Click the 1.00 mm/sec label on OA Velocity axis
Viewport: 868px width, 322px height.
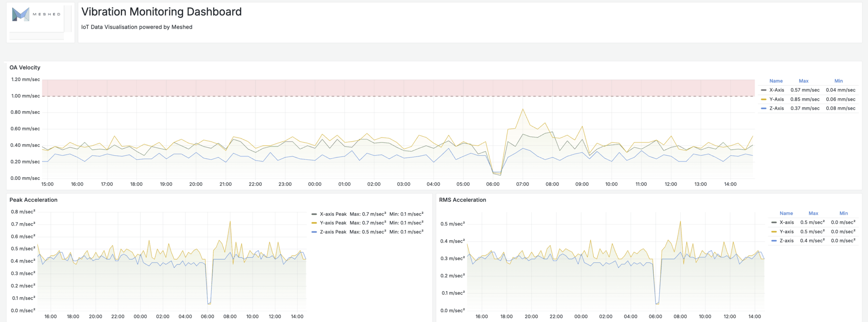coord(25,96)
